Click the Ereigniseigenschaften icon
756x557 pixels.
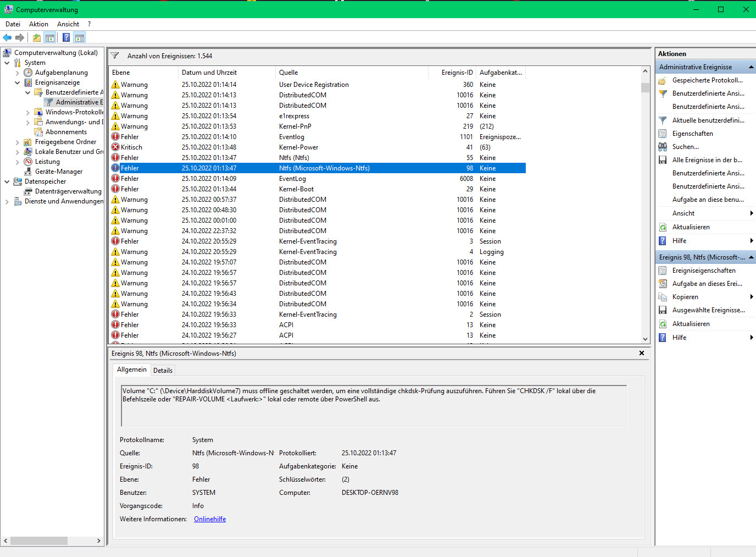click(663, 271)
